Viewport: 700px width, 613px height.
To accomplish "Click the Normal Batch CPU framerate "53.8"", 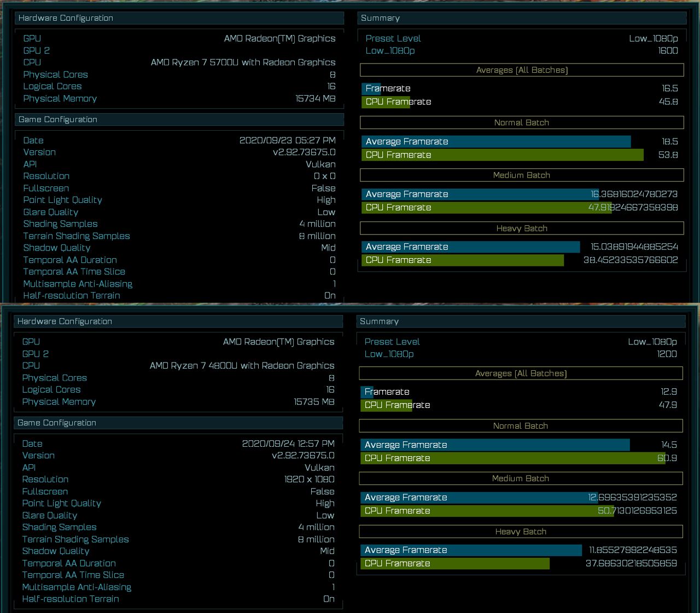I will tap(668, 155).
